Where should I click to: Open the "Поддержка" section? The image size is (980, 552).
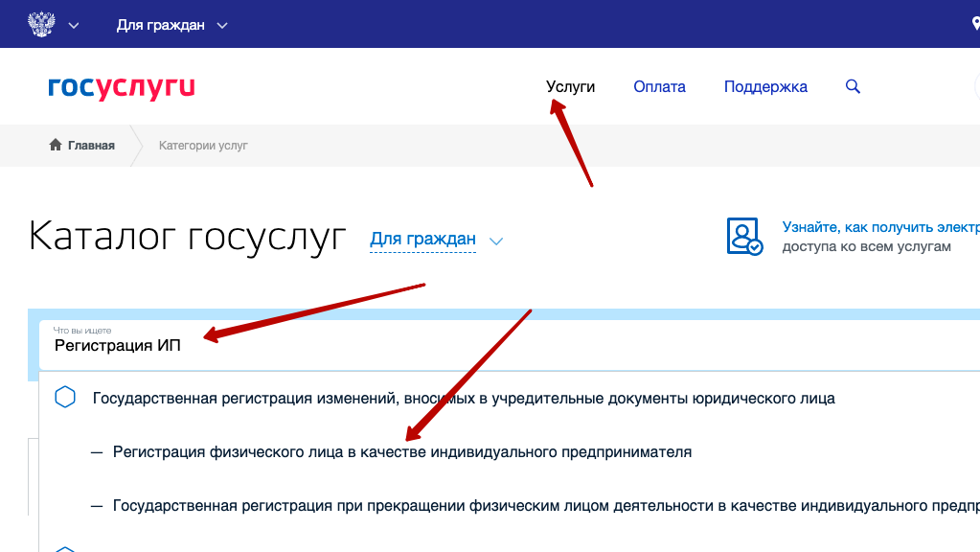tap(765, 86)
